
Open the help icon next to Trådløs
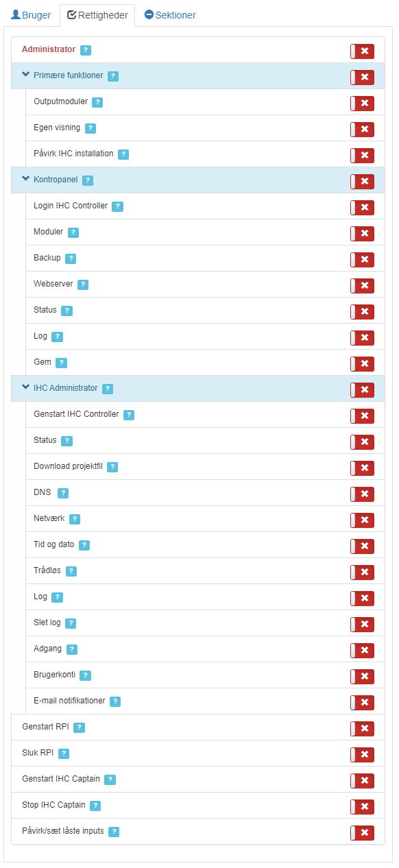coord(71,571)
